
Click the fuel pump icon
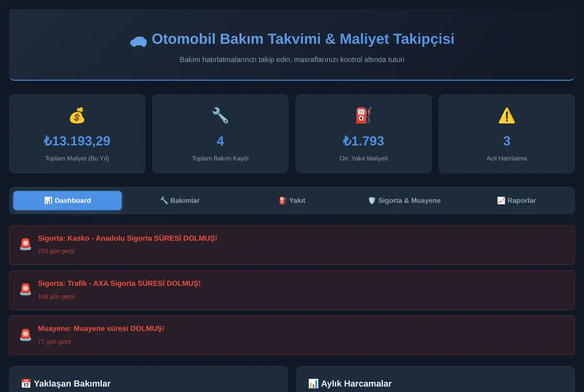pos(364,116)
